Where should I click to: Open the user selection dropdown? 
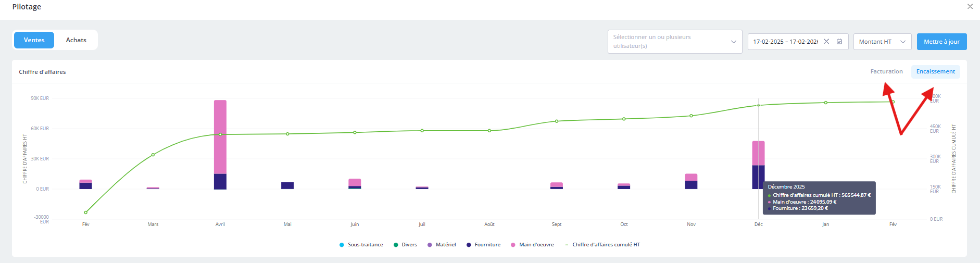coord(669,42)
